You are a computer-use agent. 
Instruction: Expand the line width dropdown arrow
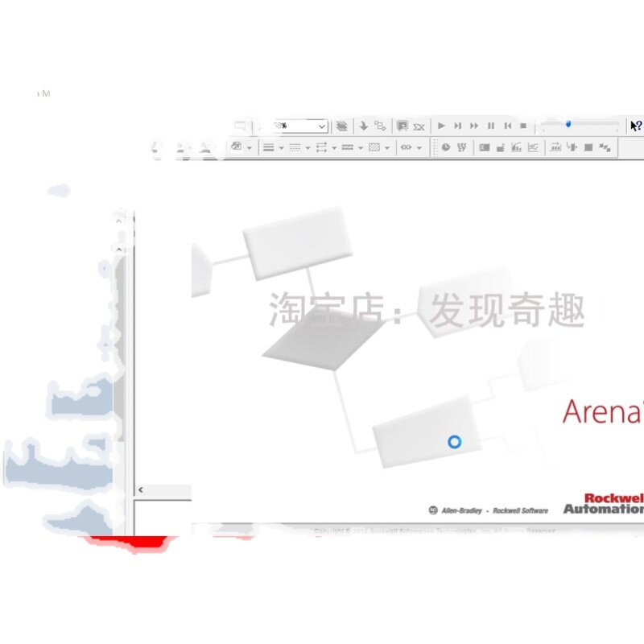282,148
